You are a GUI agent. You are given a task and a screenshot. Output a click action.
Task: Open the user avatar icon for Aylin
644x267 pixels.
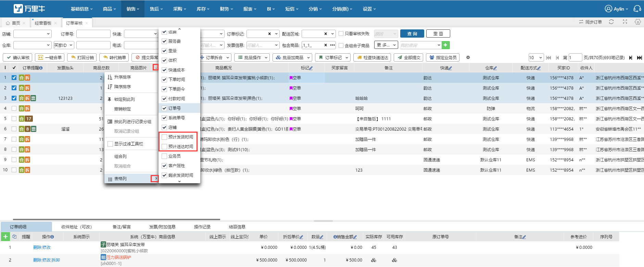point(608,9)
